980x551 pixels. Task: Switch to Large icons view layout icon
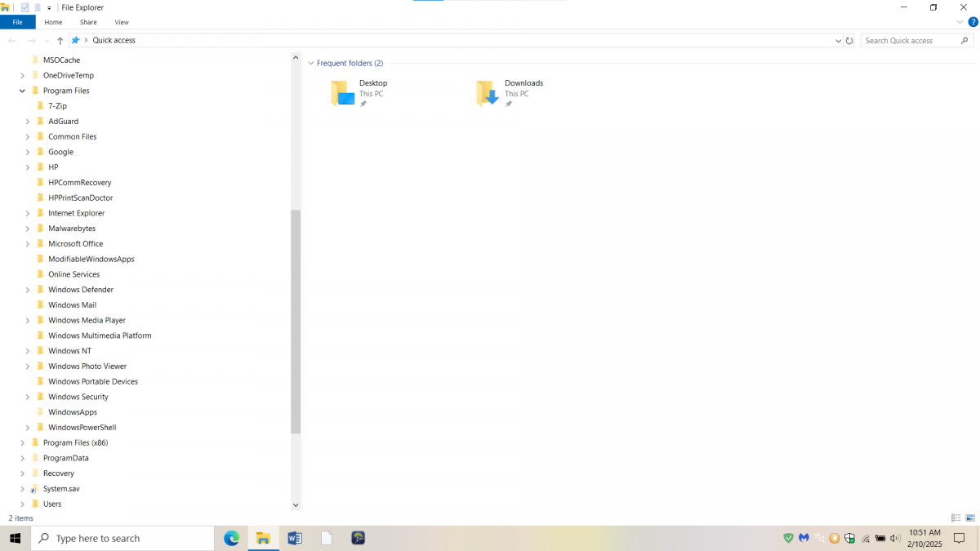coord(970,518)
